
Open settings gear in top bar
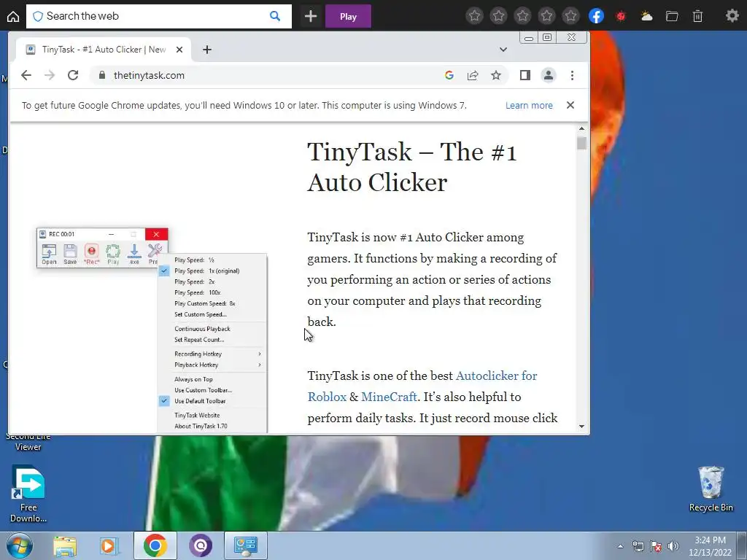point(732,16)
